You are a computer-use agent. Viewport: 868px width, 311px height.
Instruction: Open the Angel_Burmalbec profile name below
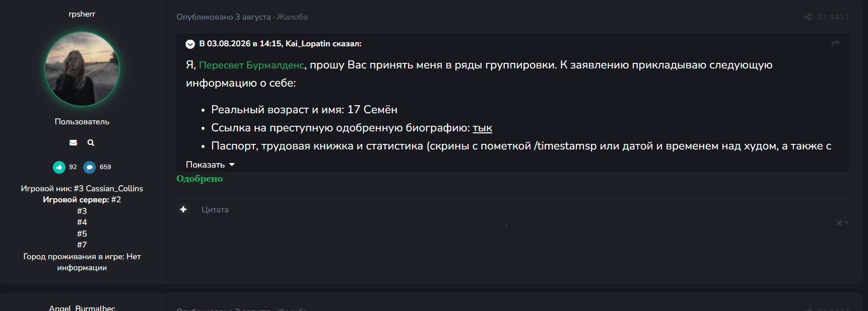click(82, 307)
